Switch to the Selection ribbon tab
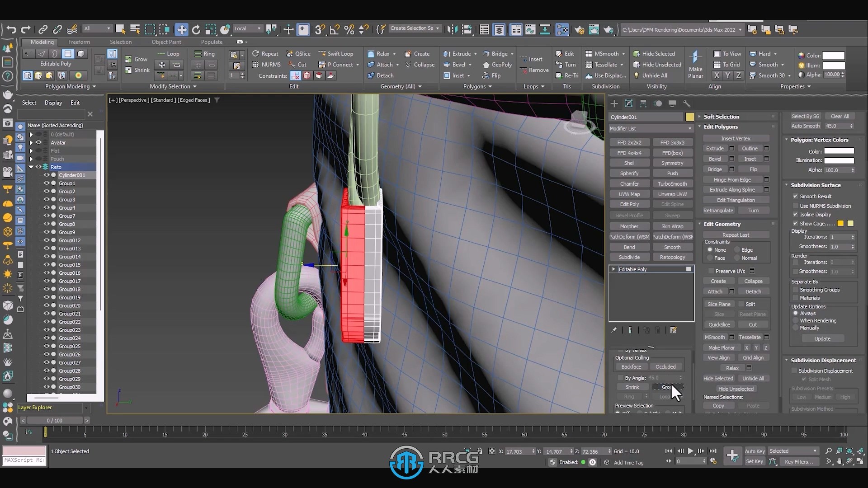This screenshot has width=868, height=488. coord(121,42)
